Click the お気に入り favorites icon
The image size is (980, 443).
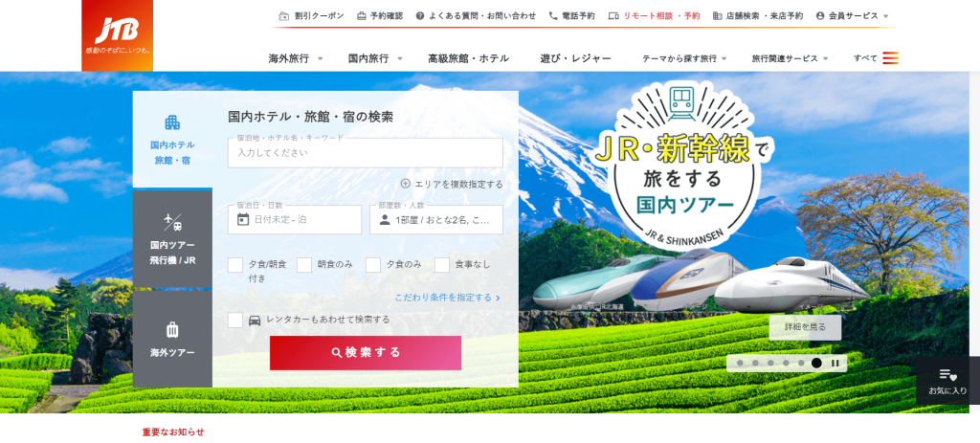(x=948, y=375)
